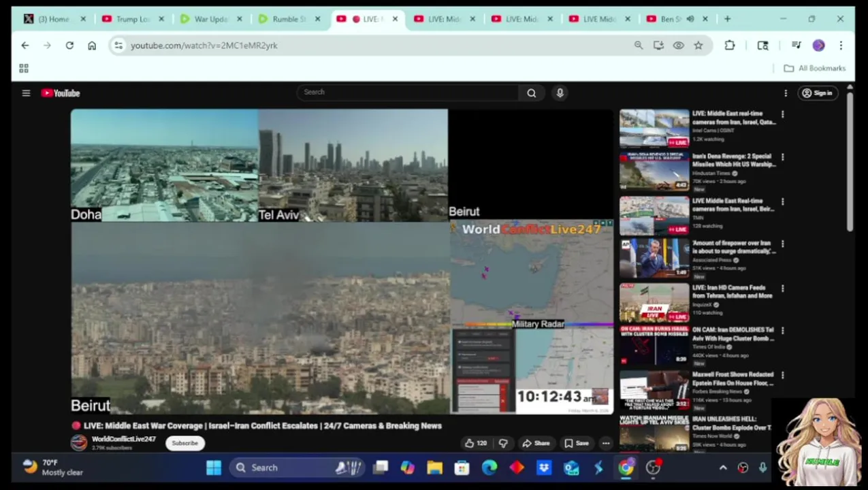868x490 pixels.
Task: Open the Chrome three-dot menu
Action: (x=841, y=46)
